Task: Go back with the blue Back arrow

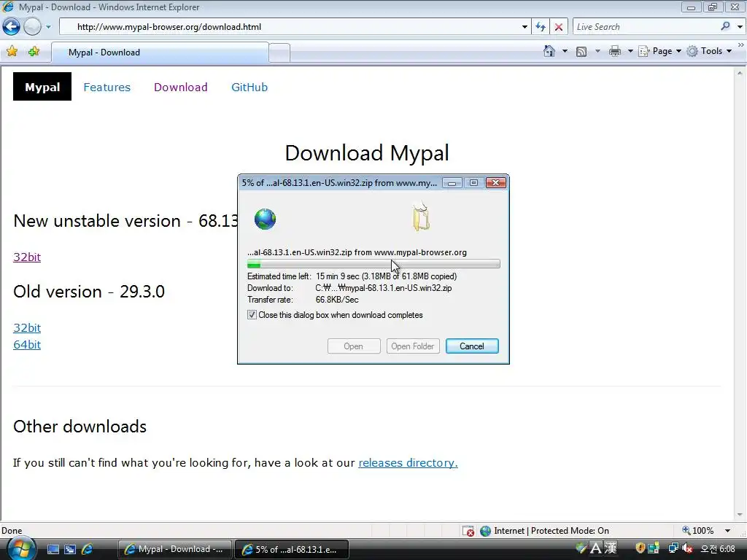Action: coord(12,27)
